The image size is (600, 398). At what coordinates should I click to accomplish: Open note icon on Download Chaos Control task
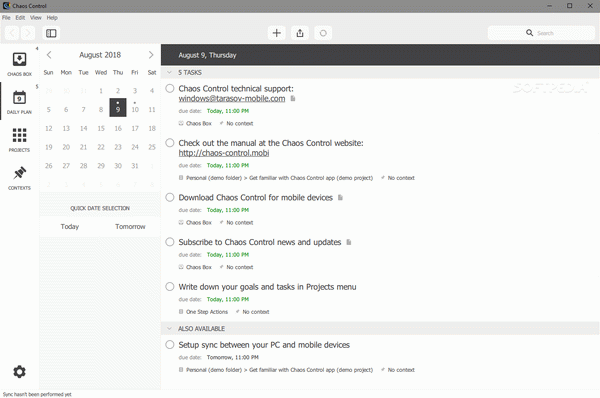[x=340, y=197]
